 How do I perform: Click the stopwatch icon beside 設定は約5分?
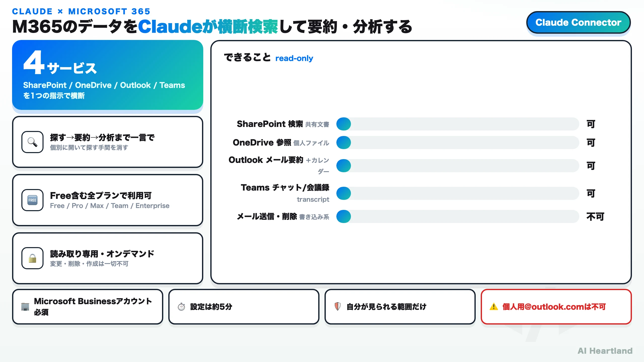click(181, 307)
